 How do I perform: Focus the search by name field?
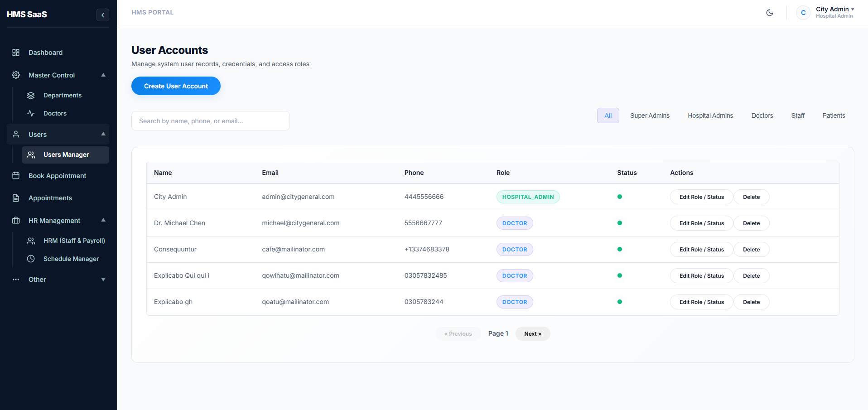pyautogui.click(x=211, y=121)
